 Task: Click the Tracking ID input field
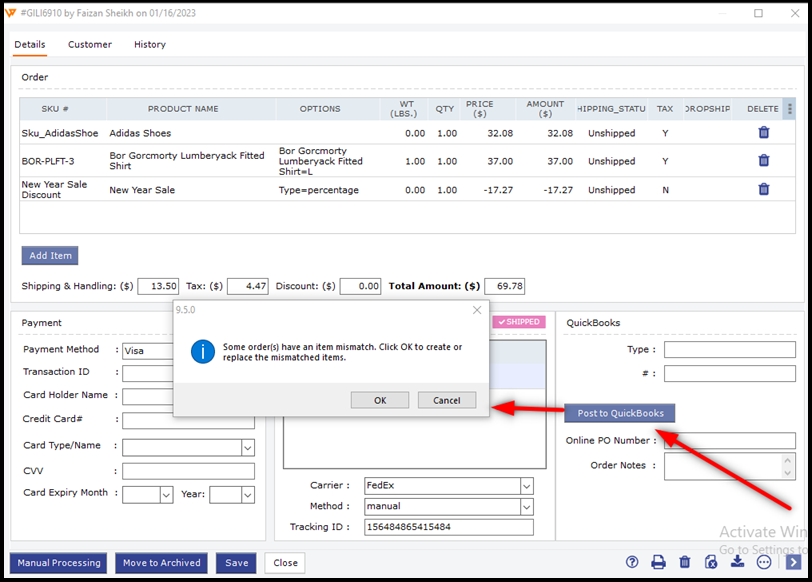pyautogui.click(x=448, y=527)
